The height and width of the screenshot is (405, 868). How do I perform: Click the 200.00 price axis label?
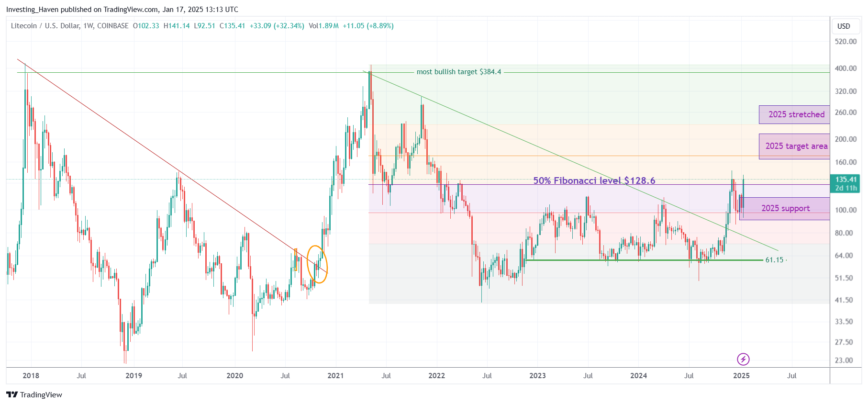coord(846,139)
